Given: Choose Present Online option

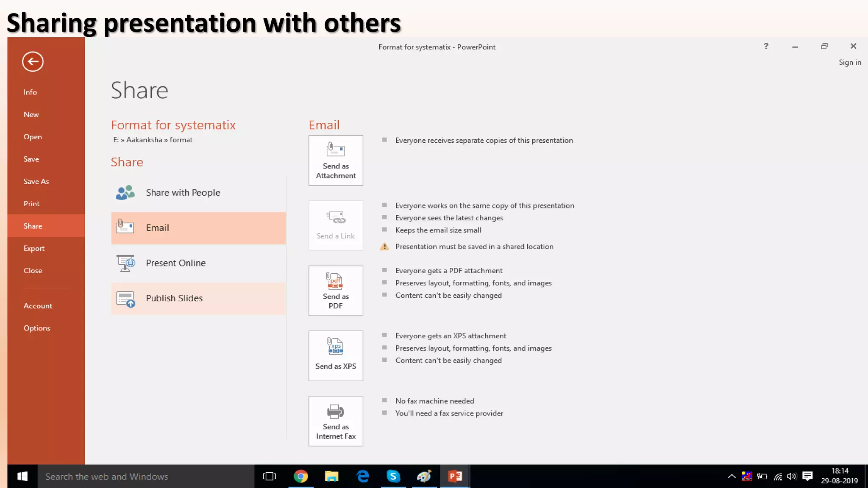Looking at the screenshot, I should pyautogui.click(x=198, y=263).
